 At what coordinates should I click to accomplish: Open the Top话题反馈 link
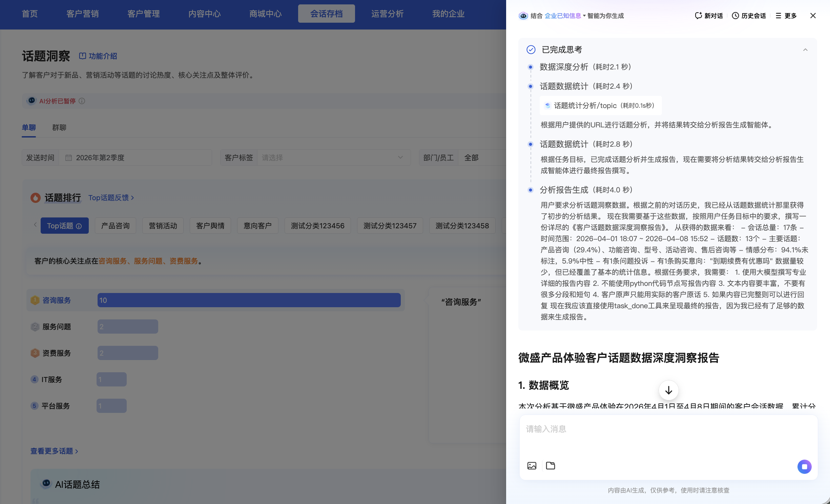click(111, 197)
